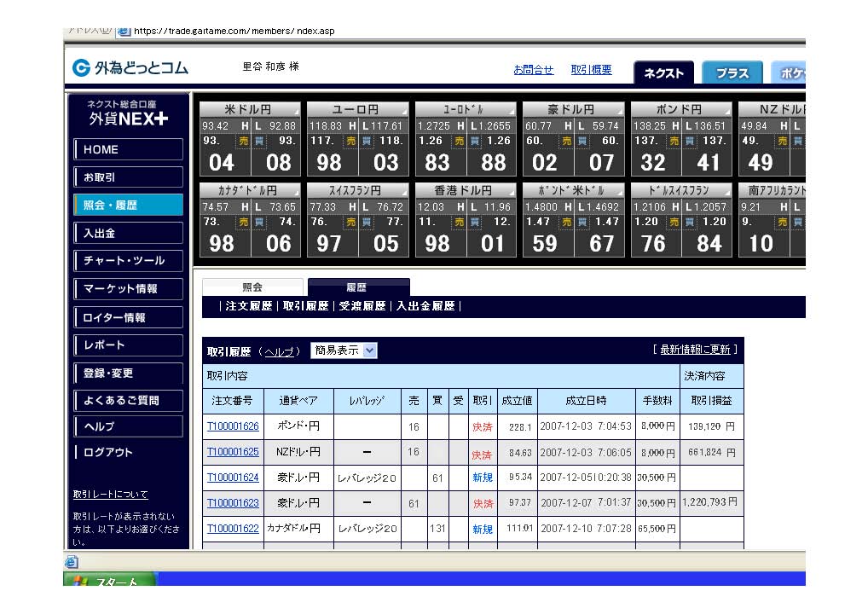
Task: Click the 取引概要 link
Action: 591,70
